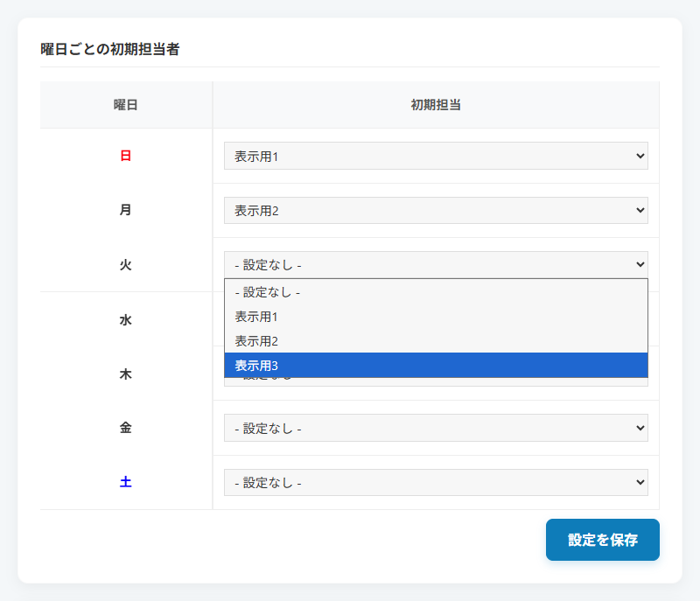
Task: Open the Sunday (日) assignee dropdown
Action: pyautogui.click(x=436, y=156)
